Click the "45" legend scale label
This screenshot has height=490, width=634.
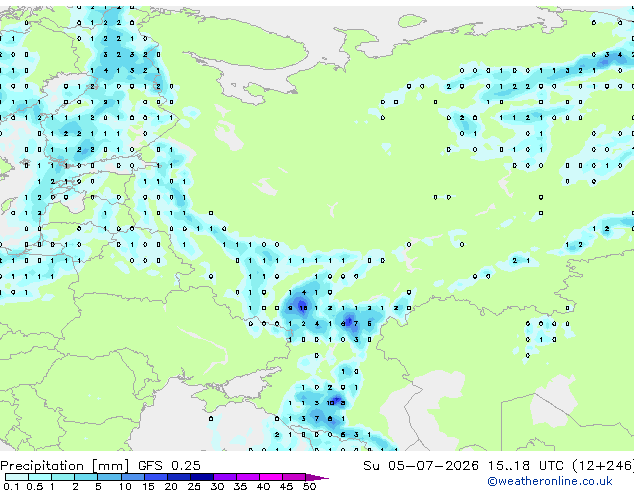pos(286,486)
